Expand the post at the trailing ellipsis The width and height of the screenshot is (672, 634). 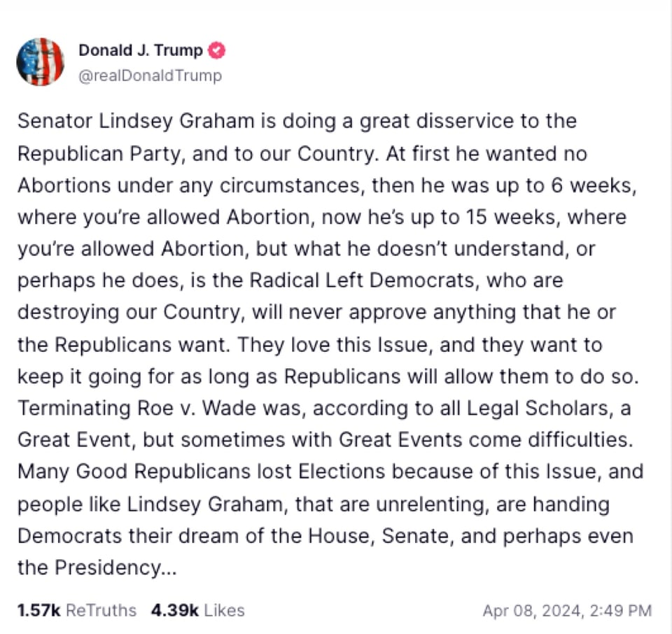pos(169,568)
